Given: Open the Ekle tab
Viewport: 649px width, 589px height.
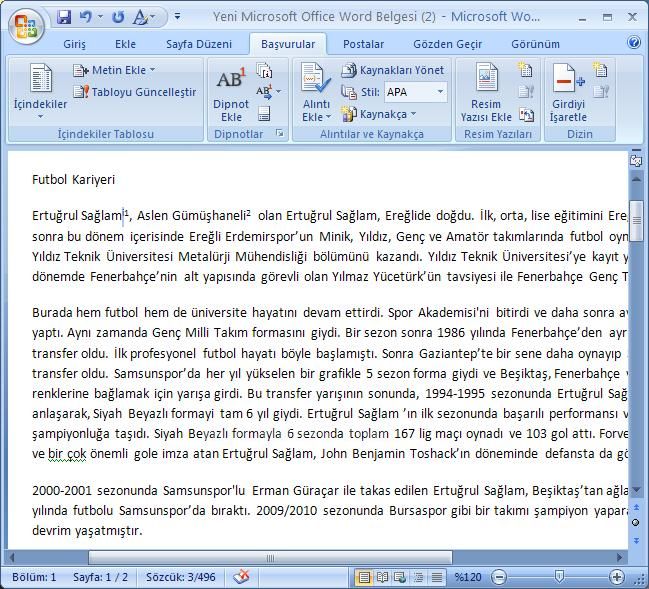Looking at the screenshot, I should [x=125, y=44].
